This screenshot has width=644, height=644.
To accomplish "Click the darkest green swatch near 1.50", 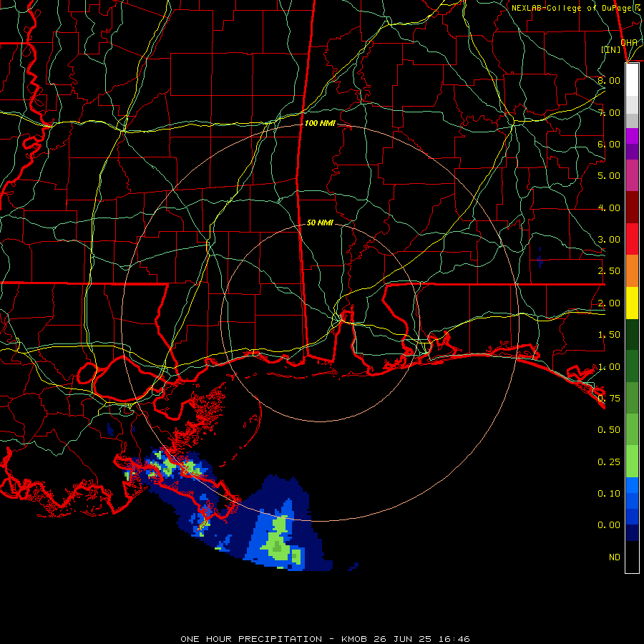I will (632, 334).
